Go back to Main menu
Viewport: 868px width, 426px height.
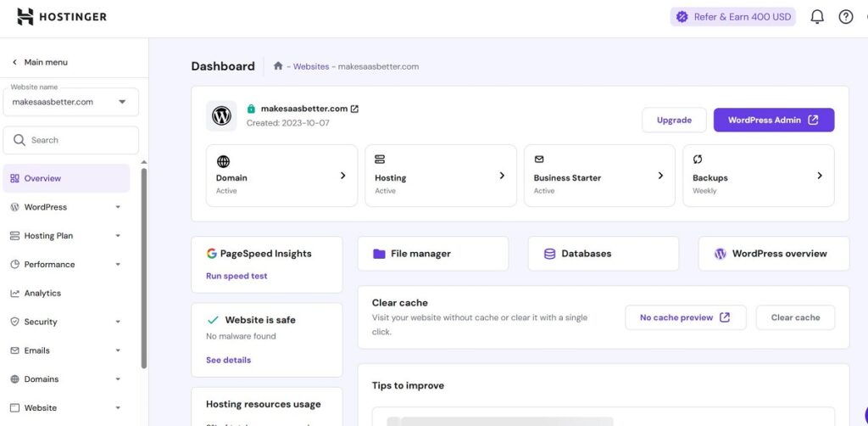tap(40, 62)
